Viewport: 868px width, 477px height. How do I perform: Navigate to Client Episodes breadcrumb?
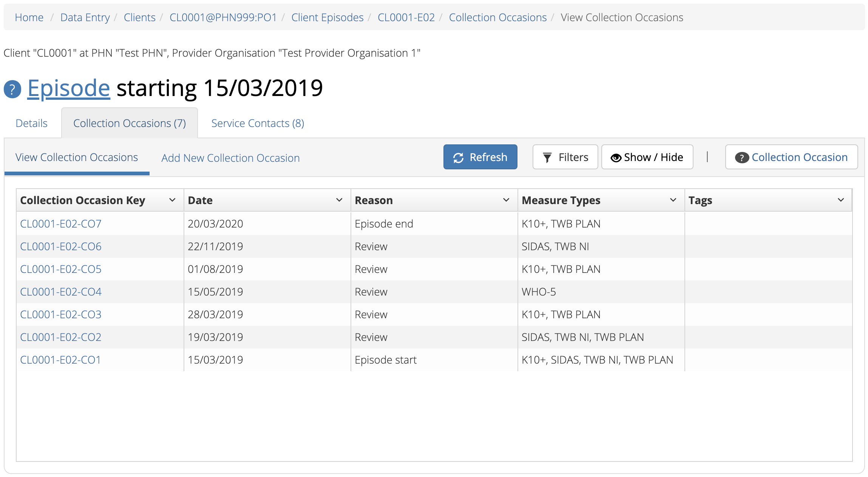pos(327,17)
